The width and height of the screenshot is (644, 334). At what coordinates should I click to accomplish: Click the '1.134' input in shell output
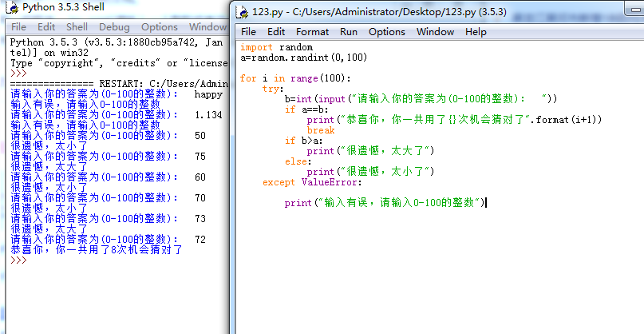pos(208,115)
